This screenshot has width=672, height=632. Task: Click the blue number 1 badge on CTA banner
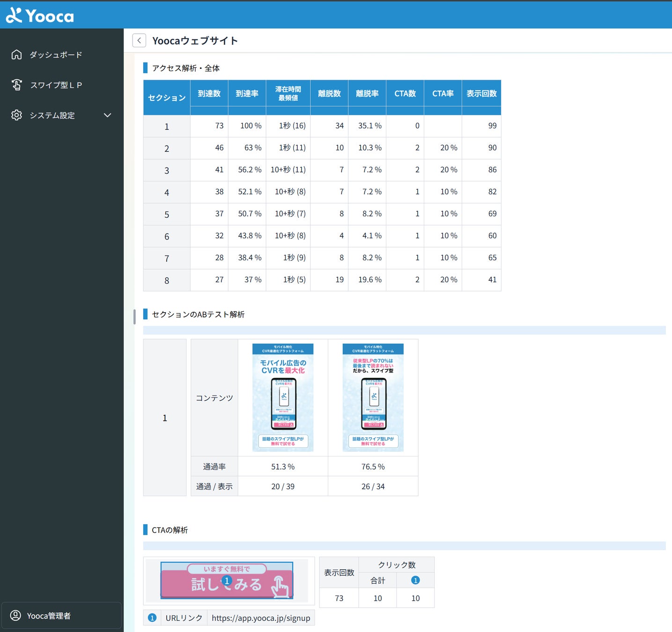(x=227, y=581)
